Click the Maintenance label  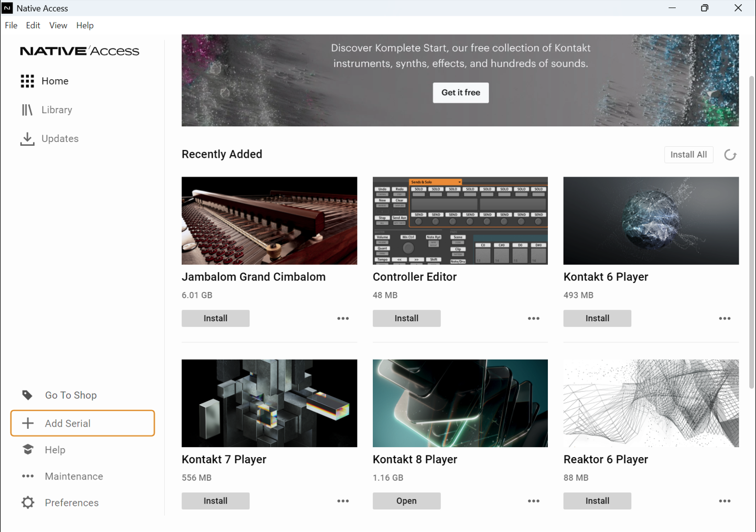[x=74, y=476]
